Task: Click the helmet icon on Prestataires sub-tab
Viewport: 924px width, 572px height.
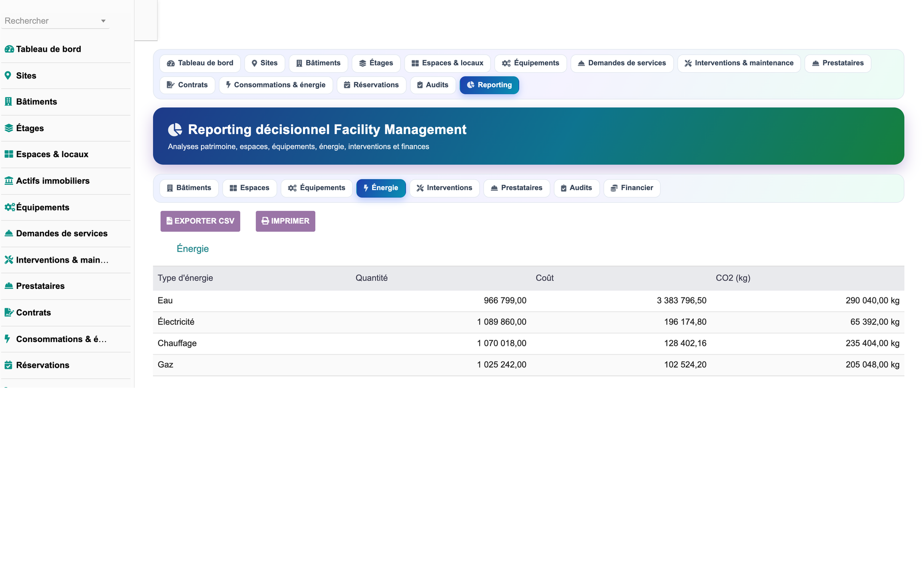Action: pyautogui.click(x=494, y=188)
